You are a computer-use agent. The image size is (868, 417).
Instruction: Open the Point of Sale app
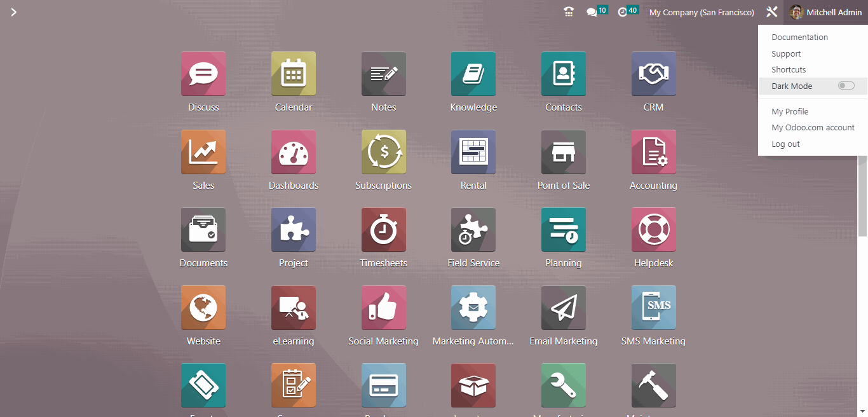pos(563,152)
